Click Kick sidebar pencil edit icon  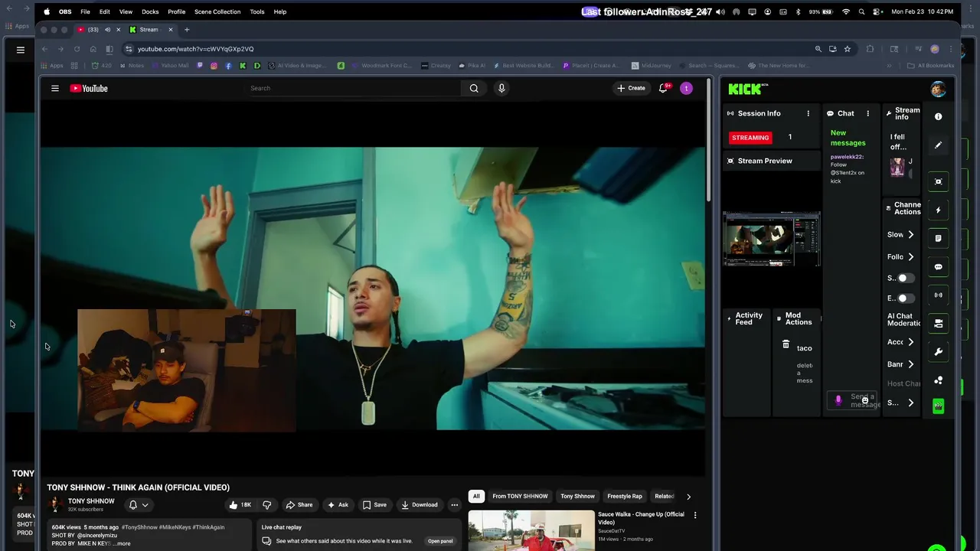(x=938, y=145)
